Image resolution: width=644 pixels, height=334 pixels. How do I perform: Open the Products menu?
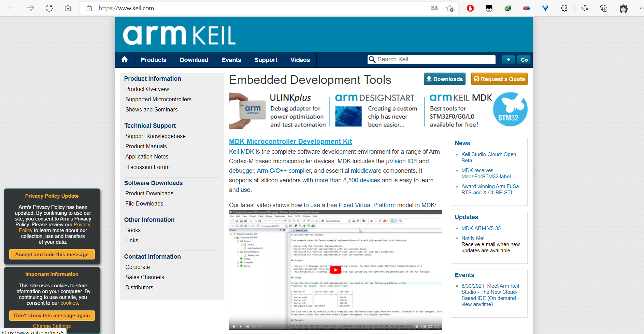[x=154, y=60]
